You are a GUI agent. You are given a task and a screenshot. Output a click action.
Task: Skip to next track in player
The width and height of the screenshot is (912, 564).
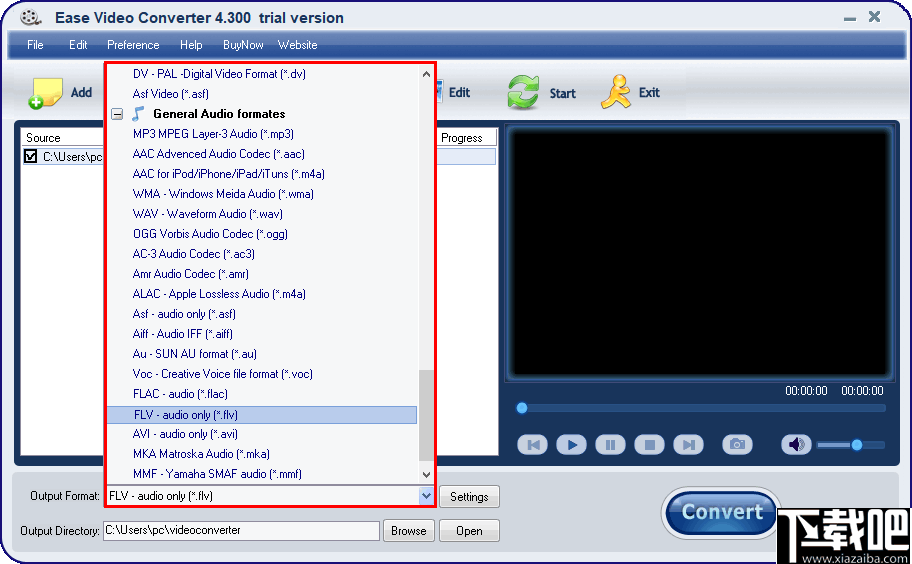688,445
